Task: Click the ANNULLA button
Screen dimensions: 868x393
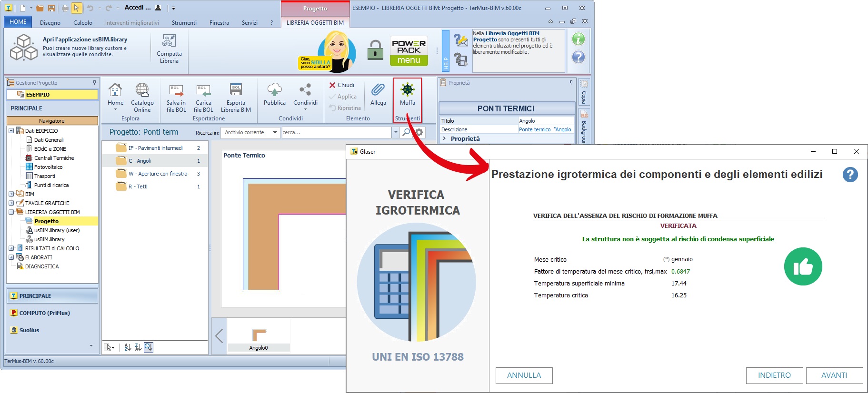Action: [x=524, y=375]
